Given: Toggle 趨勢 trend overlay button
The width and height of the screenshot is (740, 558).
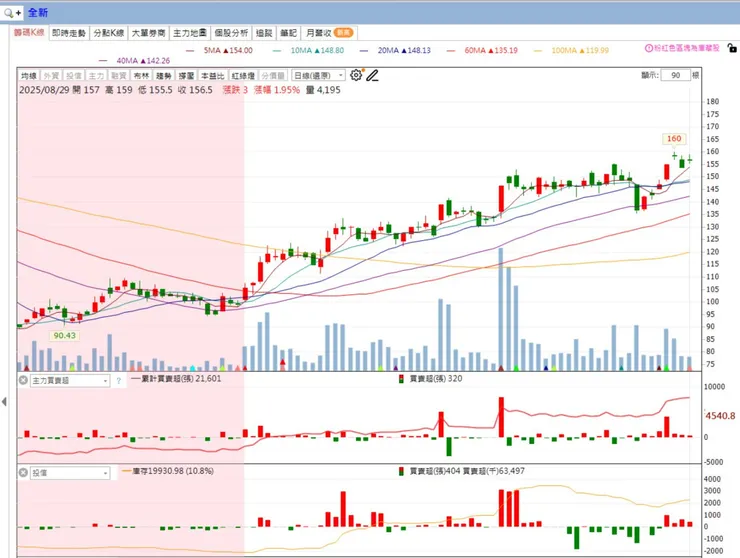Looking at the screenshot, I should [164, 76].
